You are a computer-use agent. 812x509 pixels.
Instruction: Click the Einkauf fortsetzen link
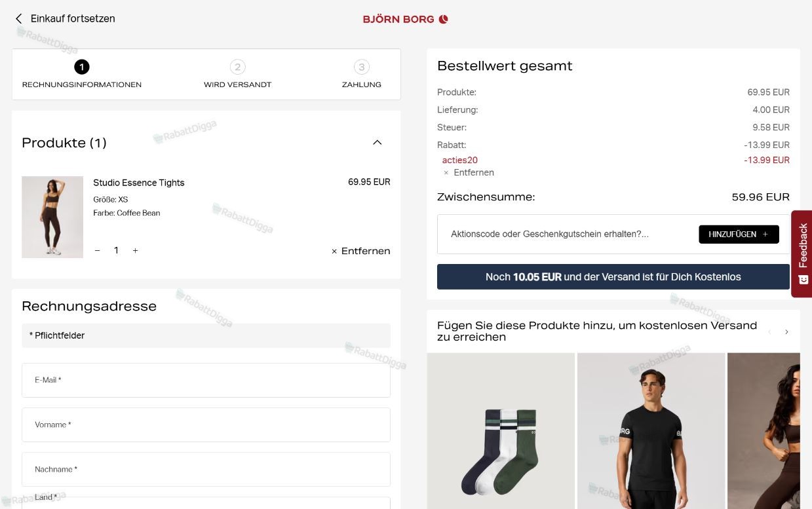(73, 19)
